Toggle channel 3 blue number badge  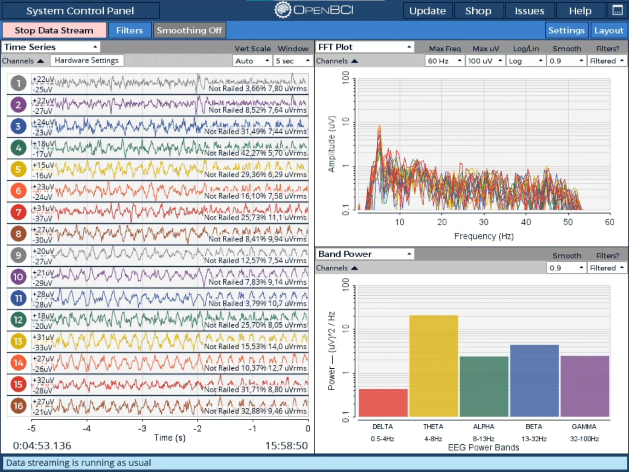click(x=18, y=126)
